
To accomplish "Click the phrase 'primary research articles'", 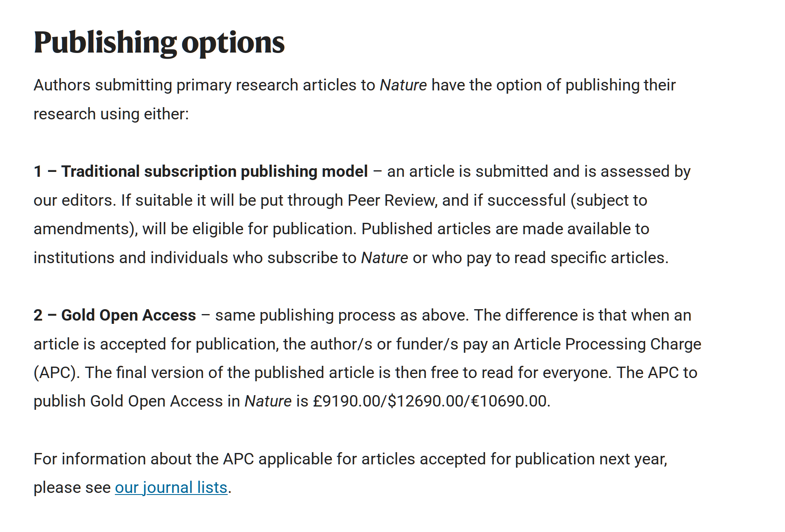I will 266,85.
